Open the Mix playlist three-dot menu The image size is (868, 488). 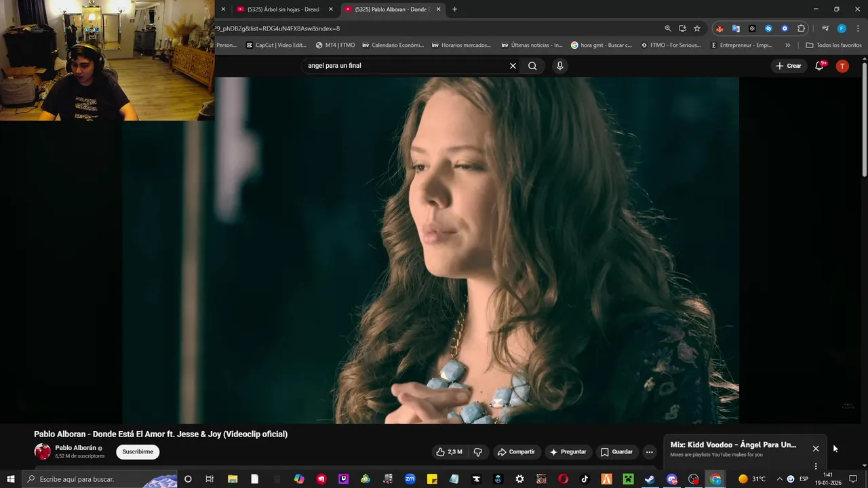816,466
